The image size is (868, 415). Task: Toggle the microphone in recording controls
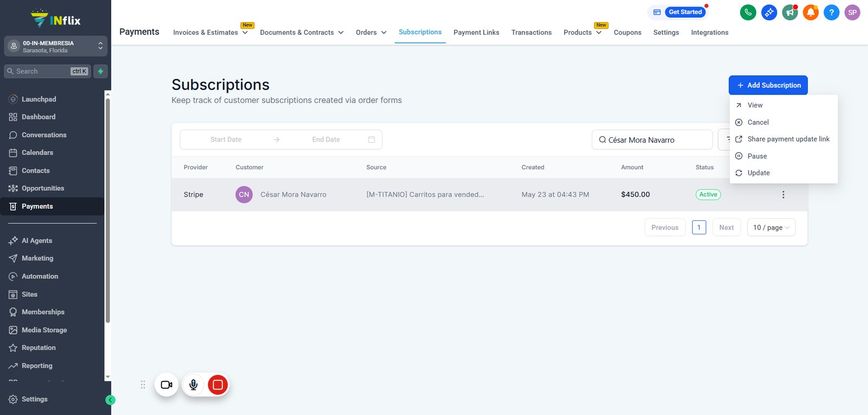pyautogui.click(x=193, y=385)
